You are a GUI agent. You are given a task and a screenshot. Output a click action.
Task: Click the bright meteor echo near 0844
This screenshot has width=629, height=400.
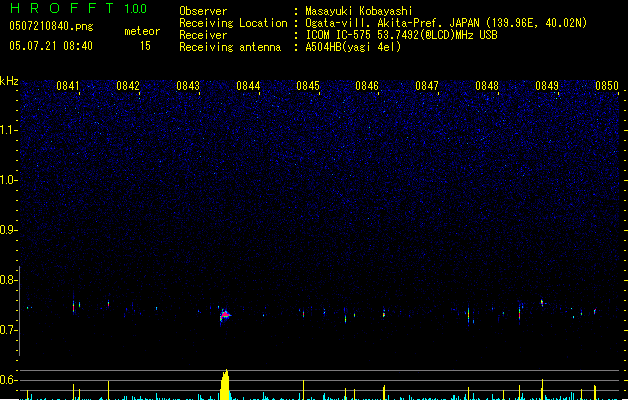tap(226, 314)
